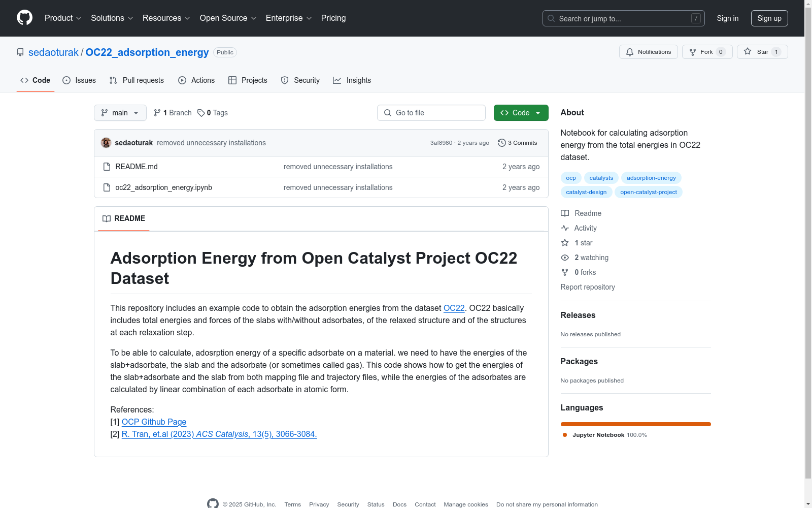Click the book icon beside Readme link
The height and width of the screenshot is (508, 812).
point(565,213)
